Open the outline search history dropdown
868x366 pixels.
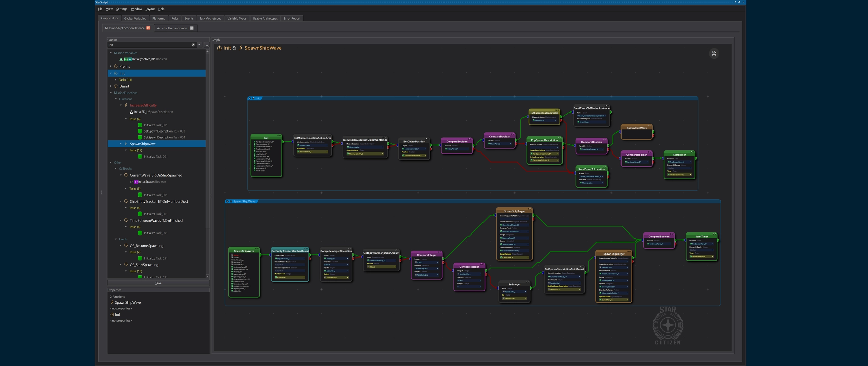(199, 45)
